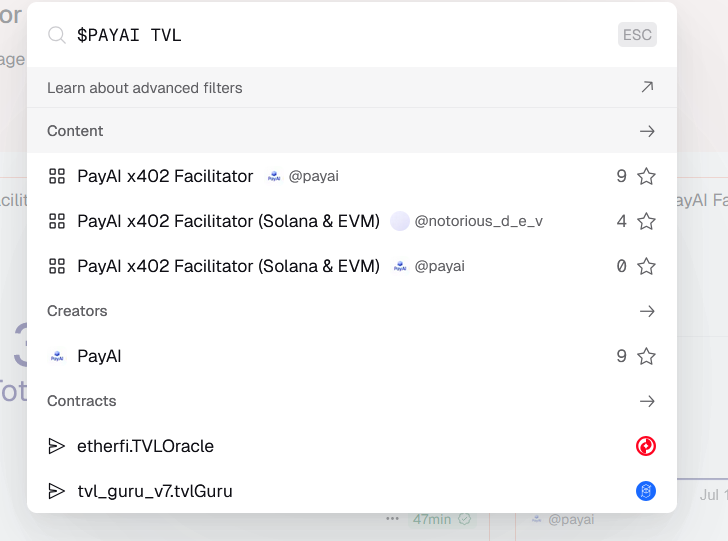728x541 pixels.
Task: Click the 9 star count on PayAI x402 Facilitator
Action: (x=622, y=176)
